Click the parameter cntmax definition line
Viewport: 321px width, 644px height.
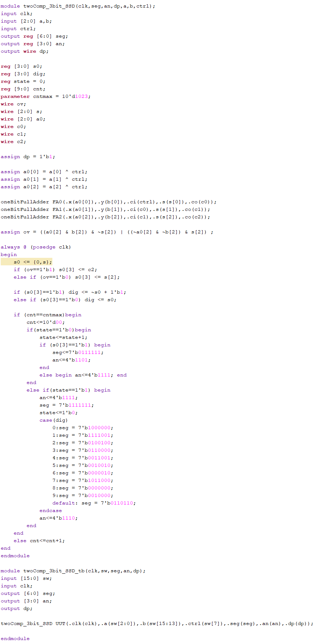(x=46, y=96)
